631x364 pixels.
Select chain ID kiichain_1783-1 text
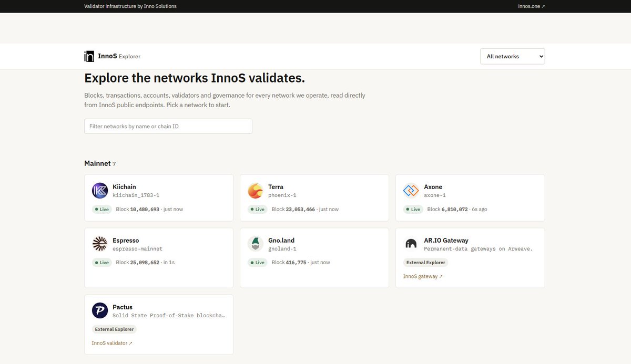(x=136, y=195)
